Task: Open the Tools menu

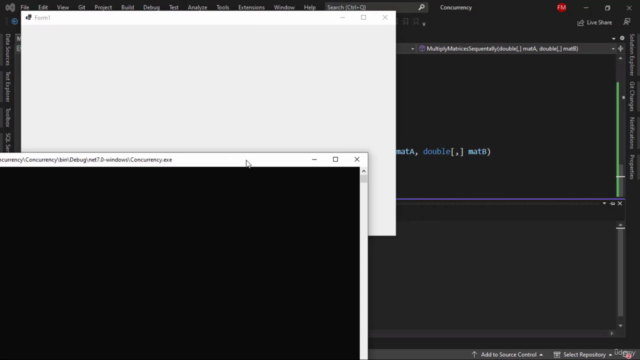Action: [x=222, y=7]
